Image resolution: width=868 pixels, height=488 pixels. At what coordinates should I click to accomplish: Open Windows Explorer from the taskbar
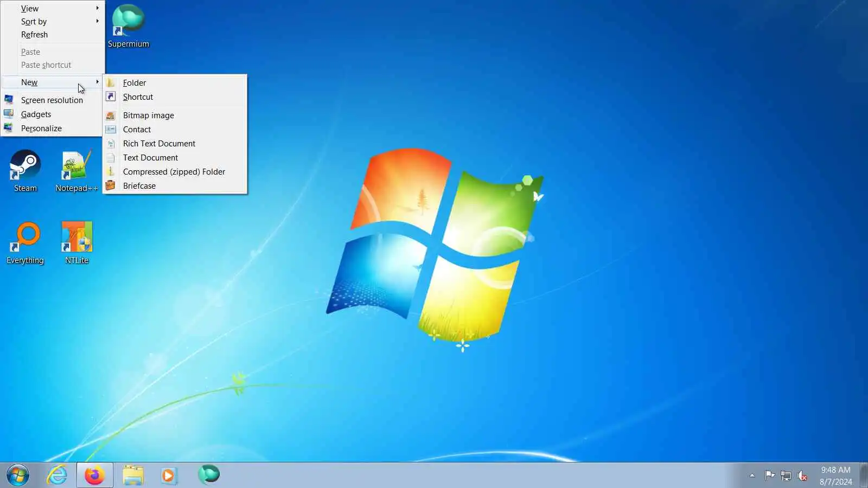tap(133, 476)
